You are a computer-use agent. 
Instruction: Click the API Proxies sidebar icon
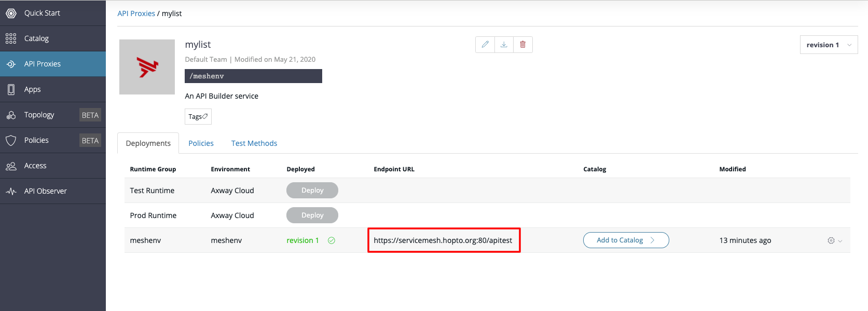tap(11, 64)
